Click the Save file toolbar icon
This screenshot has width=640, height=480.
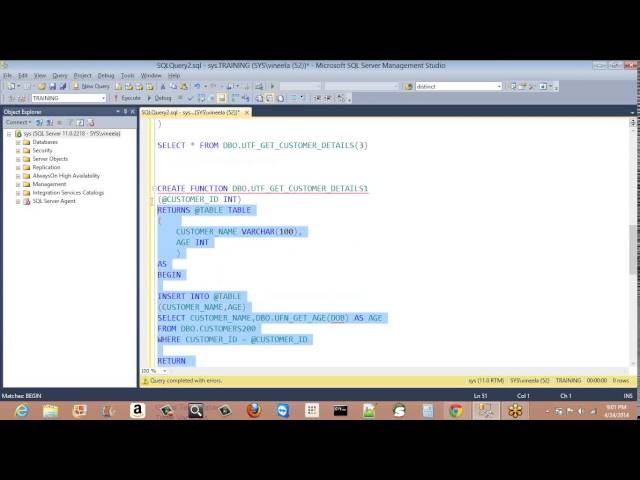(53, 87)
